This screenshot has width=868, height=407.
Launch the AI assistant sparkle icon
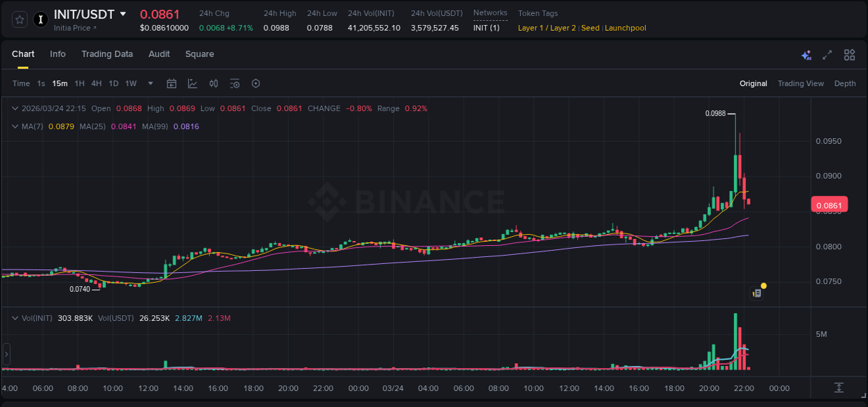click(806, 54)
